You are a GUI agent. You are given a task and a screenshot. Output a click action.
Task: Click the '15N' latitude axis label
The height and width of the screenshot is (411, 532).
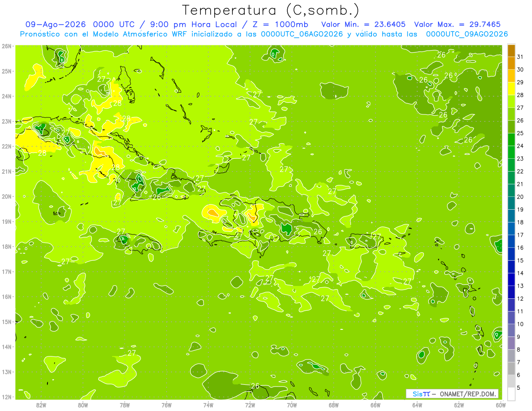coord(6,321)
